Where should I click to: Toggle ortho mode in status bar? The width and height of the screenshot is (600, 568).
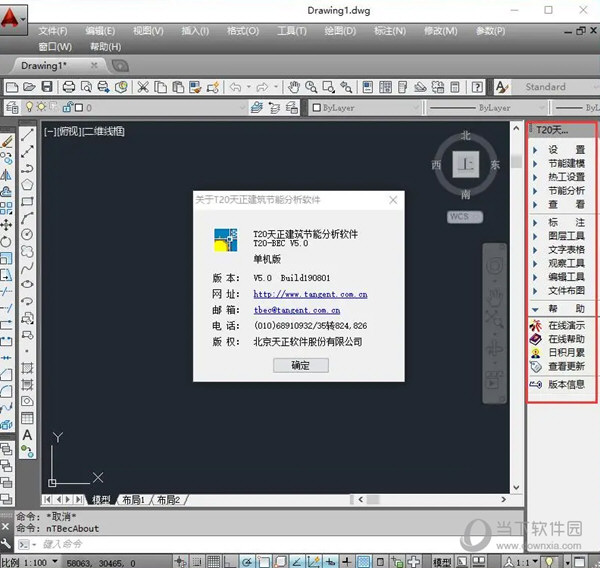230,562
